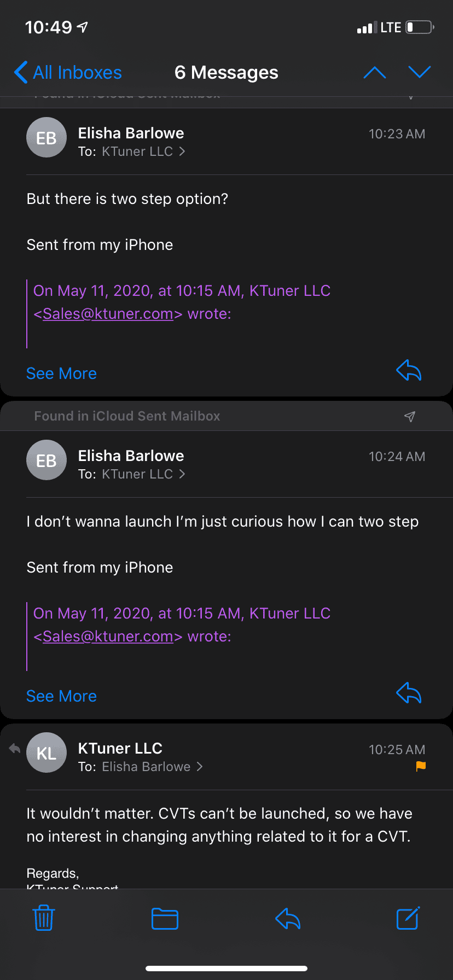The height and width of the screenshot is (980, 453).
Task: Go to previous message with up arrow
Action: click(x=375, y=73)
